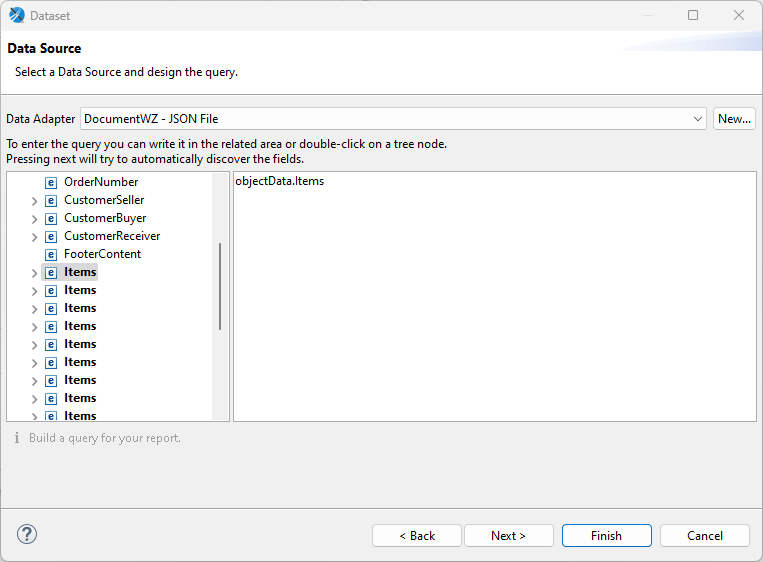The height and width of the screenshot is (562, 763).
Task: Click the element icon beside OrderNumber
Action: pyautogui.click(x=51, y=182)
